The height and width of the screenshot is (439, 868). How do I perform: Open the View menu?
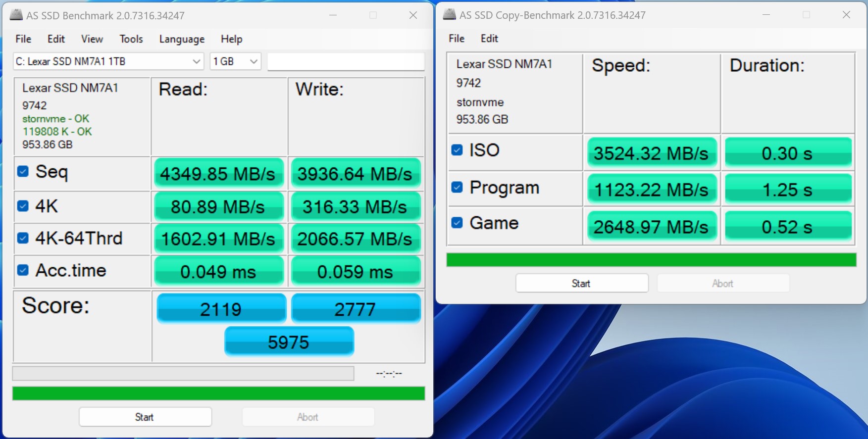(x=92, y=39)
